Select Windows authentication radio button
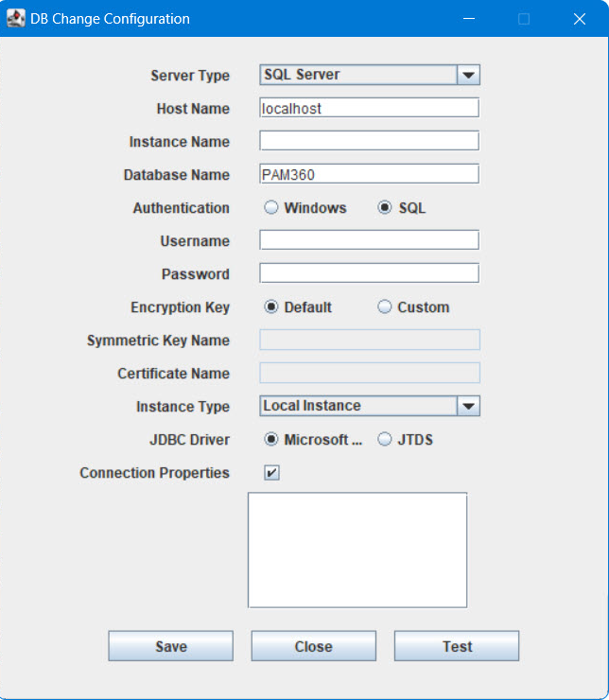 270,207
